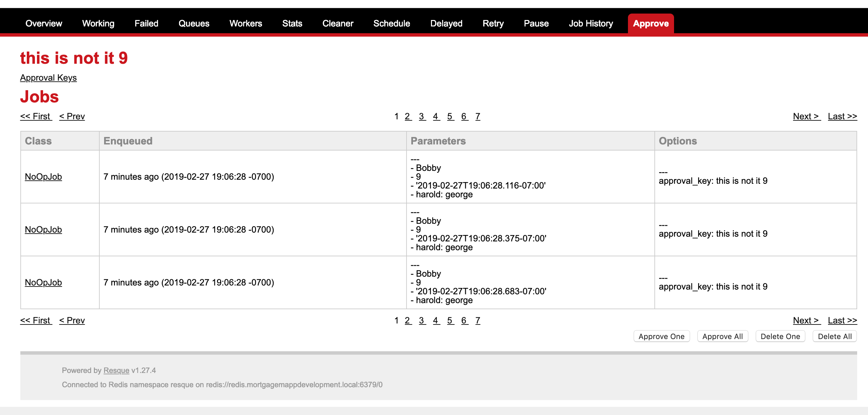The height and width of the screenshot is (415, 868).
Task: Click the bottom Last >> link
Action: click(x=842, y=320)
